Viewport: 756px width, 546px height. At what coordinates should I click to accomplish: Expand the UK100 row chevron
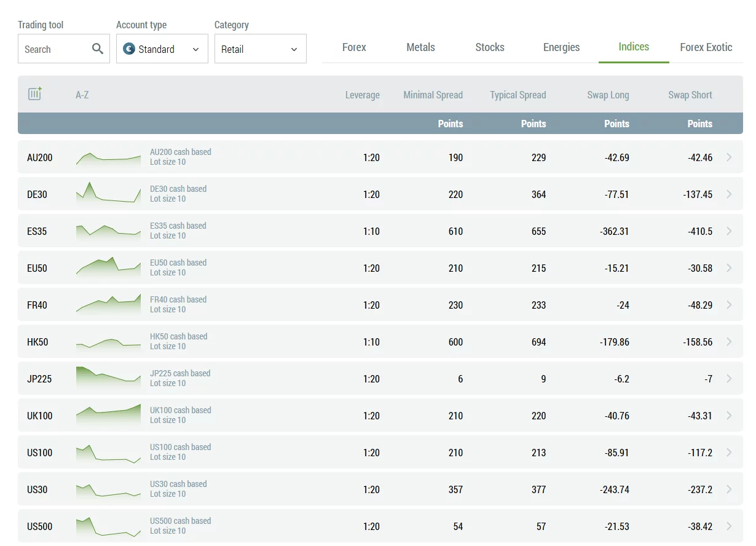[729, 416]
